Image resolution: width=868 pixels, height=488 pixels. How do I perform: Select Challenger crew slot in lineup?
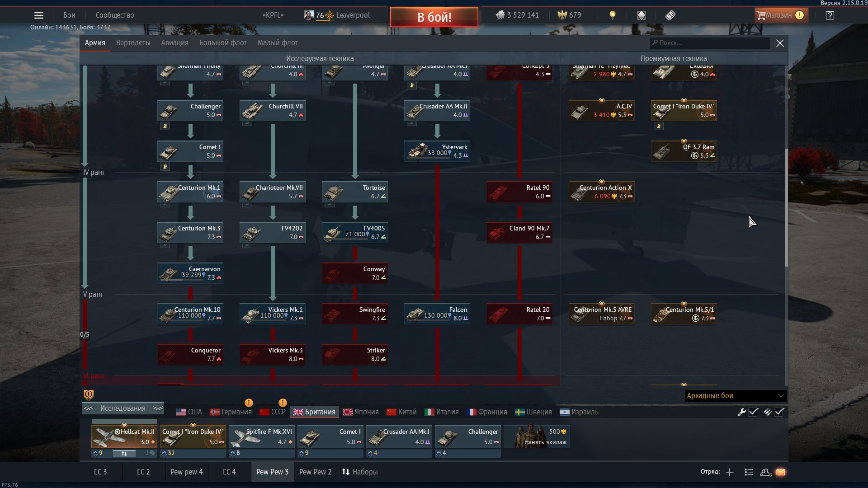coord(468,436)
